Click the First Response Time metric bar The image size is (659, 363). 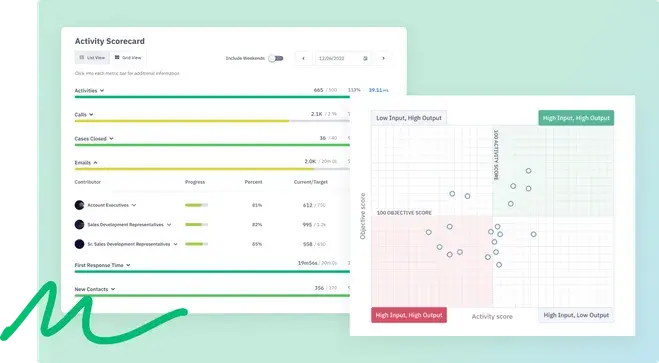click(x=212, y=271)
